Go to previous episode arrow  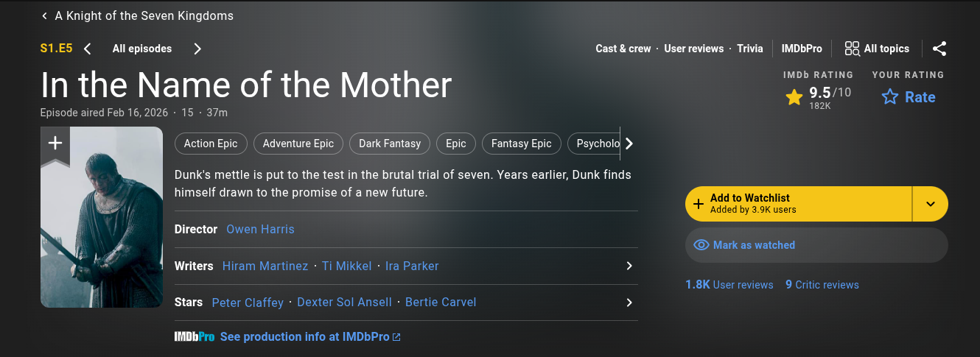click(x=88, y=49)
